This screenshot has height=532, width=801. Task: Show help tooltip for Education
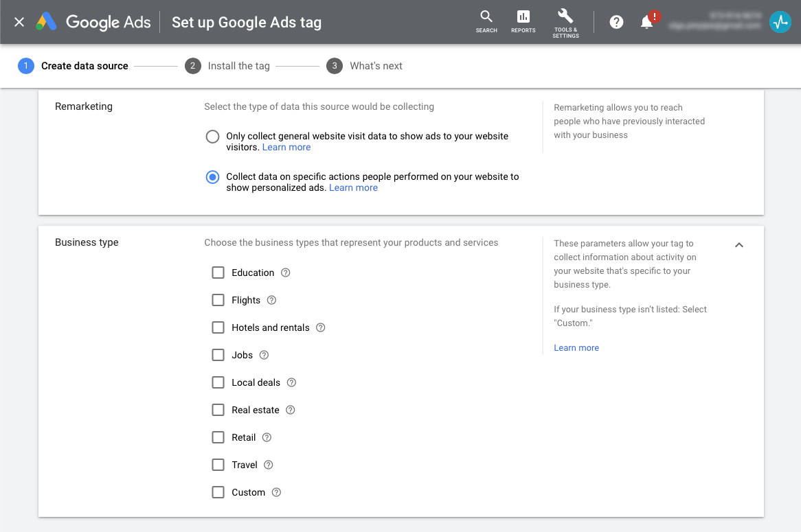(286, 273)
